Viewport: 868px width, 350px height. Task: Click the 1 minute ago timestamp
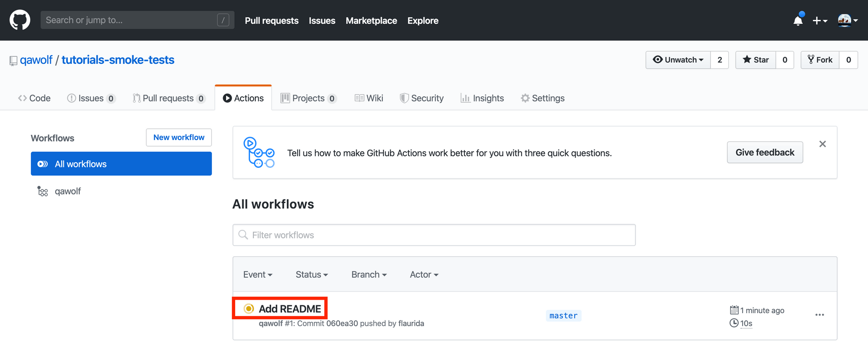[762, 310]
